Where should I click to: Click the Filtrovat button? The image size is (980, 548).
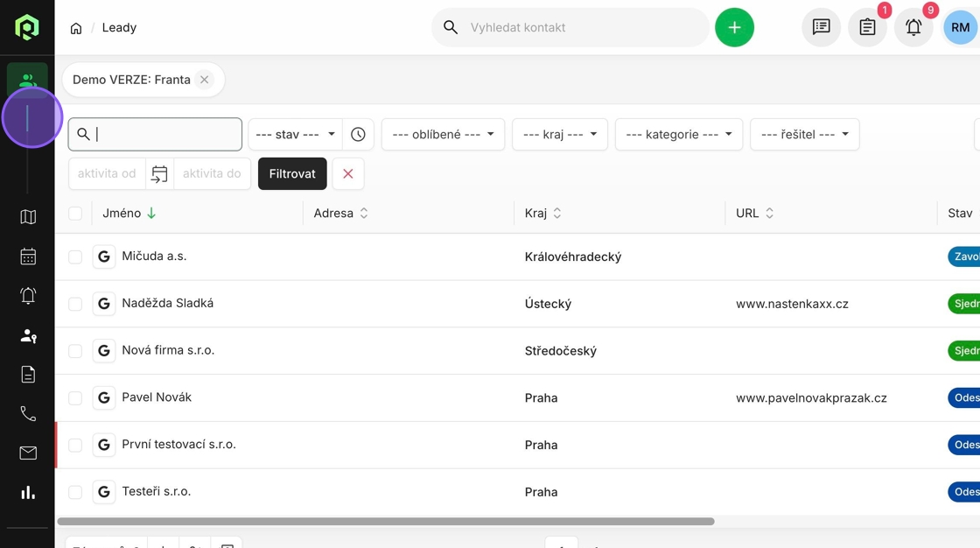[292, 174]
